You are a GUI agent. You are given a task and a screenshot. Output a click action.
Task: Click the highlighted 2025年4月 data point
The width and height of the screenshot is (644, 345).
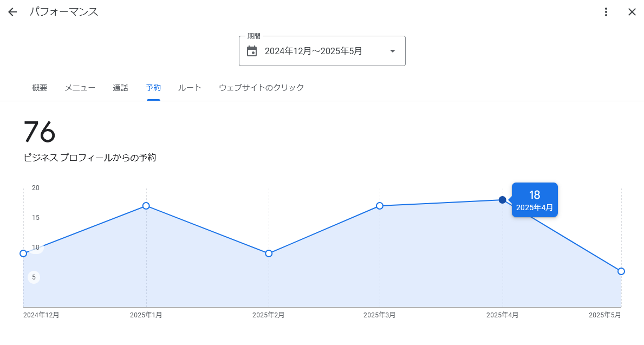[x=503, y=200]
